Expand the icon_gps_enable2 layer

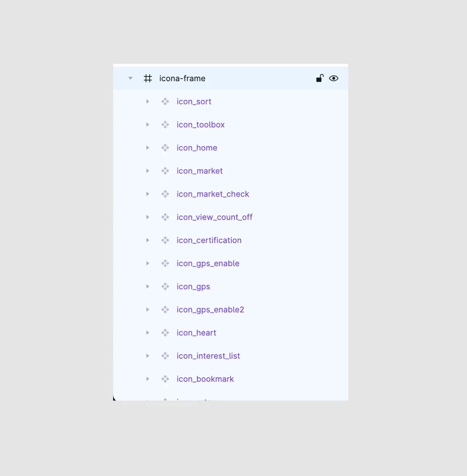tap(148, 310)
